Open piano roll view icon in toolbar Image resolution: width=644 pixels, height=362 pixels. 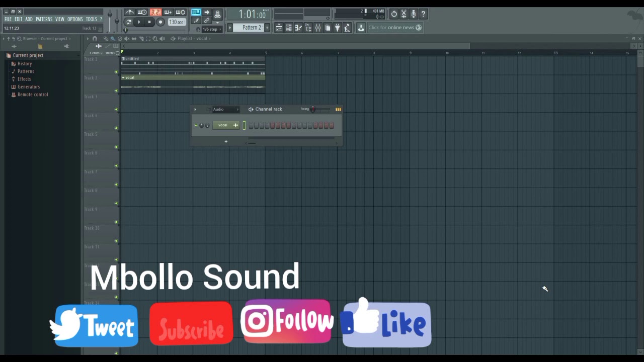(298, 28)
